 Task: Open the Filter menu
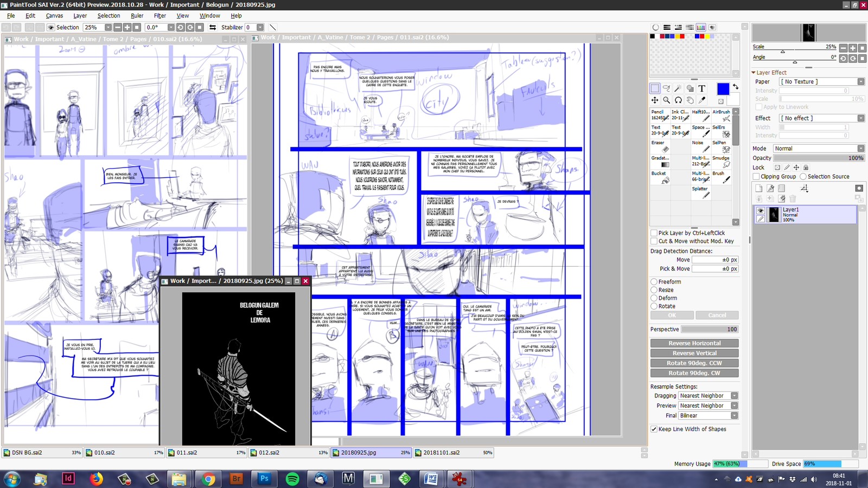pyautogui.click(x=159, y=16)
